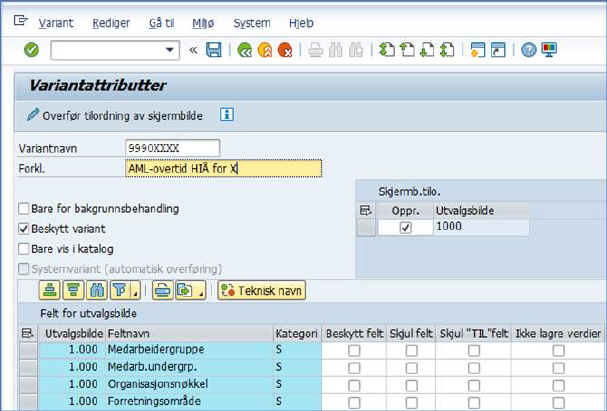Open Help question mark icon

pos(528,50)
